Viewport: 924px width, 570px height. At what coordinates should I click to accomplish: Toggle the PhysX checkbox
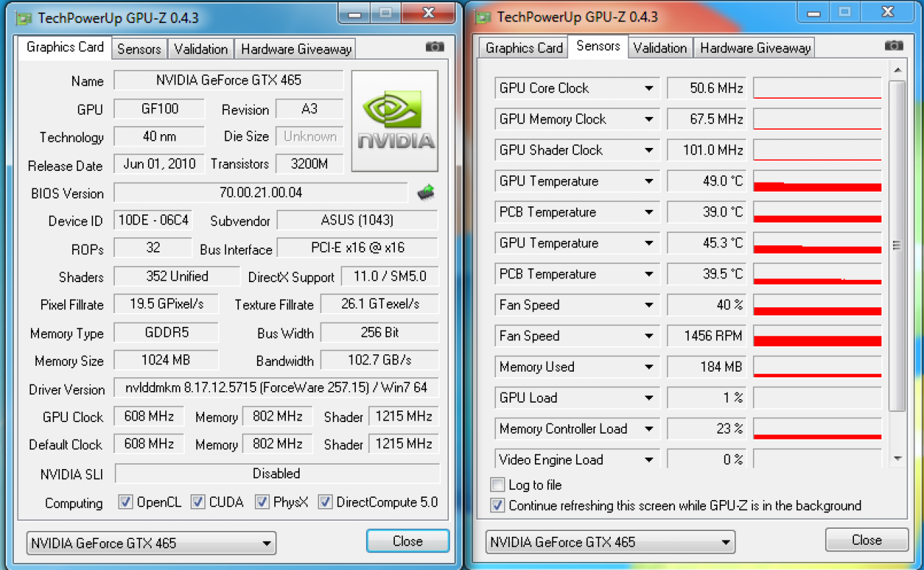click(262, 502)
